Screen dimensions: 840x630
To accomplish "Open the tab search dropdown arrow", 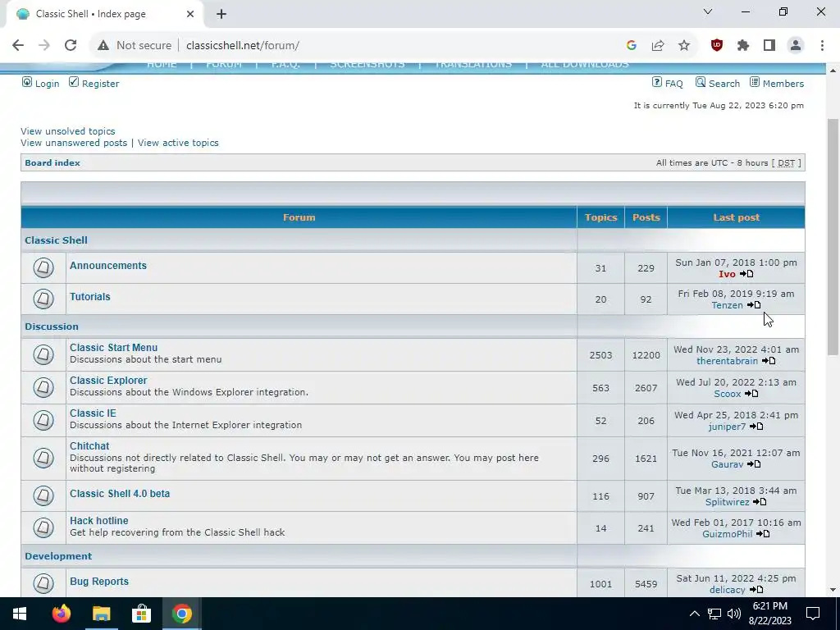I will tap(708, 11).
